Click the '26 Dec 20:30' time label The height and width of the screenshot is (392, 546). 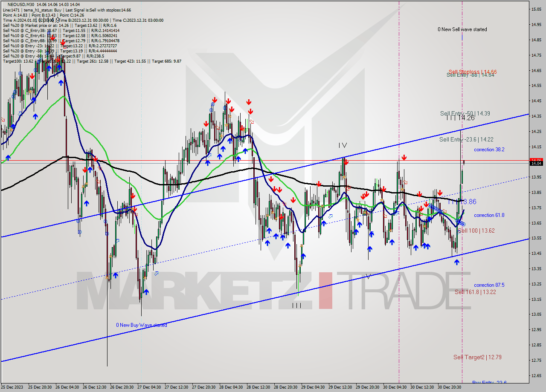tap(122, 387)
